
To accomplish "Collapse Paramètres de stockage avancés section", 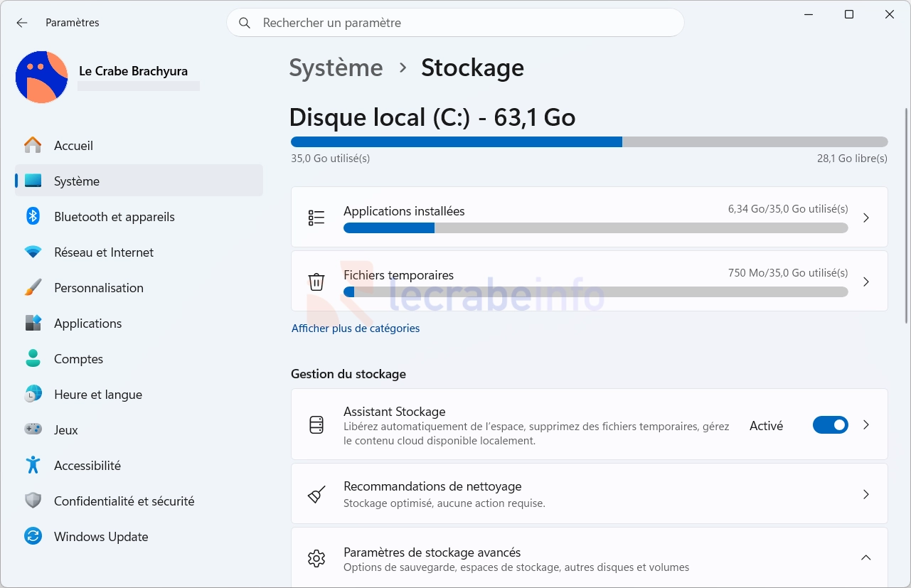I will click(865, 558).
